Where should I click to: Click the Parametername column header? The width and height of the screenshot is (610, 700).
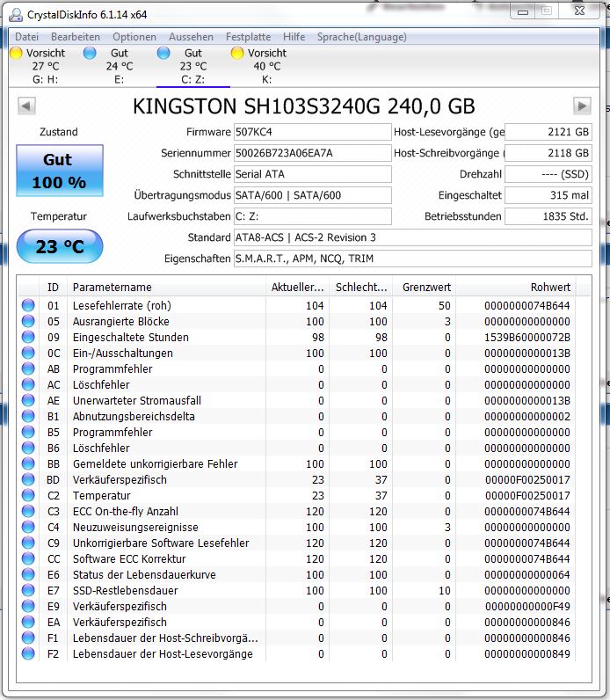[166, 287]
